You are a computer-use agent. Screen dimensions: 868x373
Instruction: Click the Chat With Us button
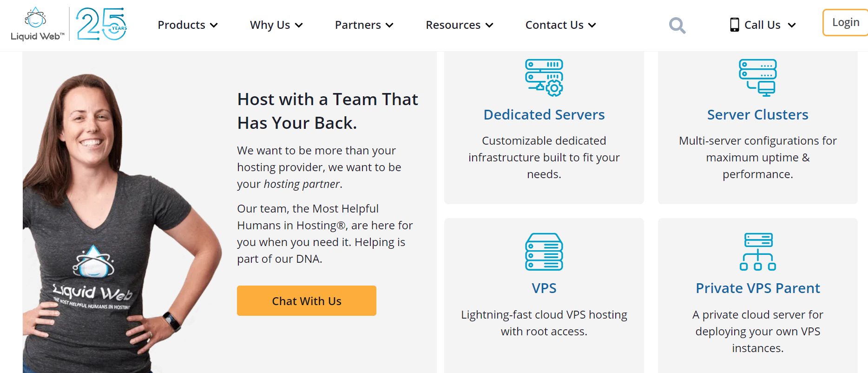coord(307,301)
